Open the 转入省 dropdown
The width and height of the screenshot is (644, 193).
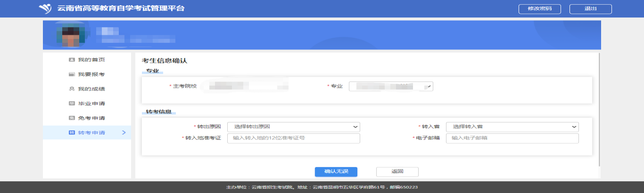pyautogui.click(x=512, y=127)
